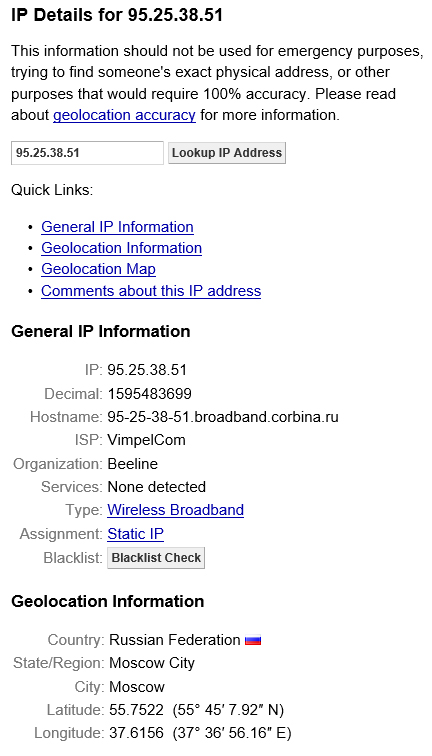This screenshot has width=432, height=756.
Task: Go to the Geolocation Map link
Action: tap(98, 269)
